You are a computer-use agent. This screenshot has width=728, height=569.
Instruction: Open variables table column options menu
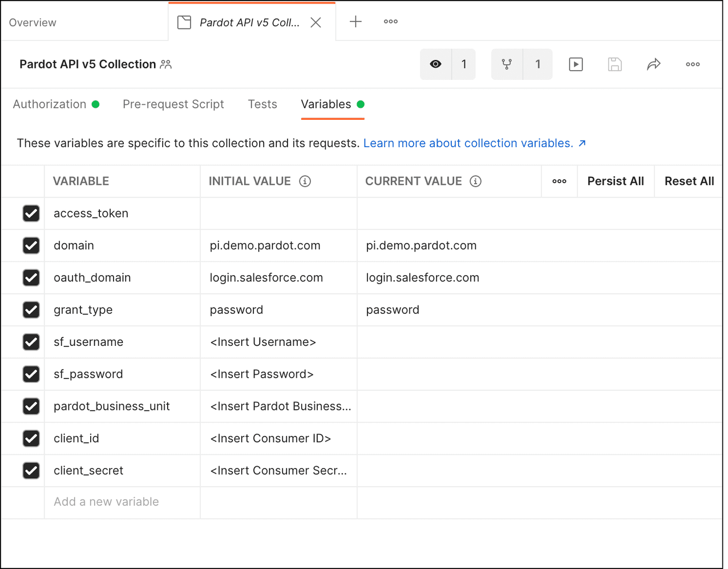(x=559, y=181)
